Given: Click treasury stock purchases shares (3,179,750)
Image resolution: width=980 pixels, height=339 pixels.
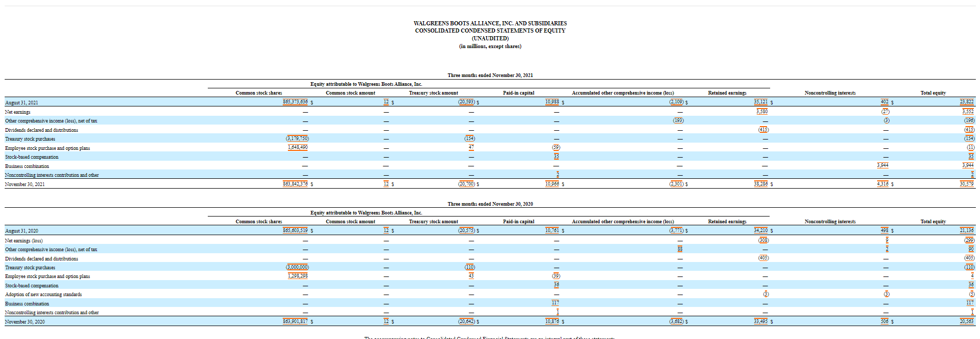Looking at the screenshot, I should [297, 138].
